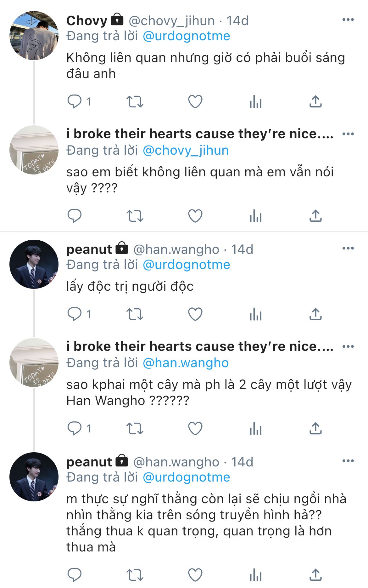368x588 pixels.
Task: Retweet peanut's "thắng thua k quan trọng" tweet
Action: (135, 575)
